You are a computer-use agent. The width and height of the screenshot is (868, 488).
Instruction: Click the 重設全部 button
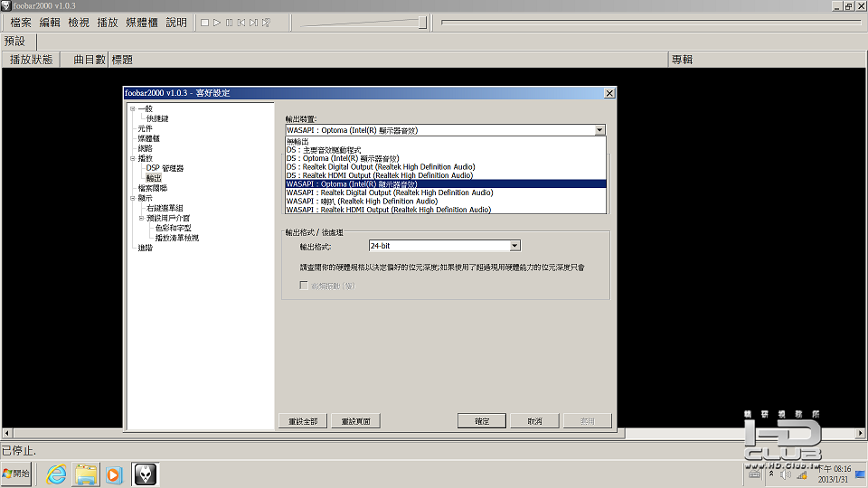(303, 421)
